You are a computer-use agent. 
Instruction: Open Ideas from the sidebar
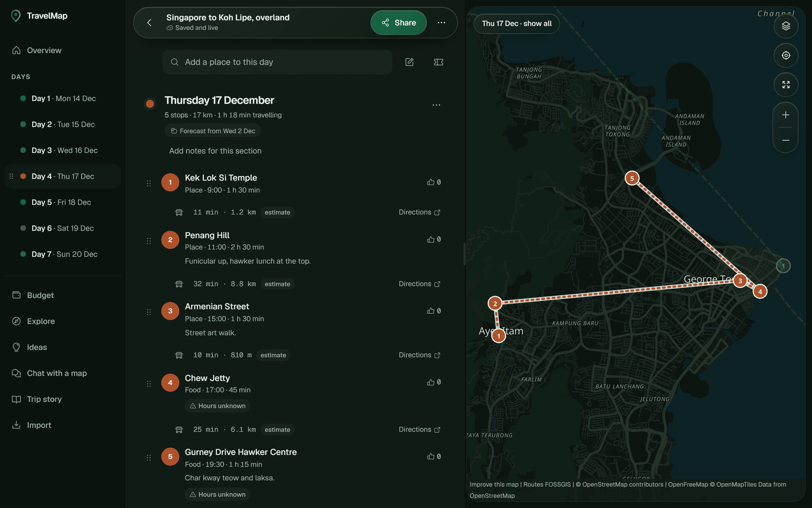pyautogui.click(x=63, y=347)
